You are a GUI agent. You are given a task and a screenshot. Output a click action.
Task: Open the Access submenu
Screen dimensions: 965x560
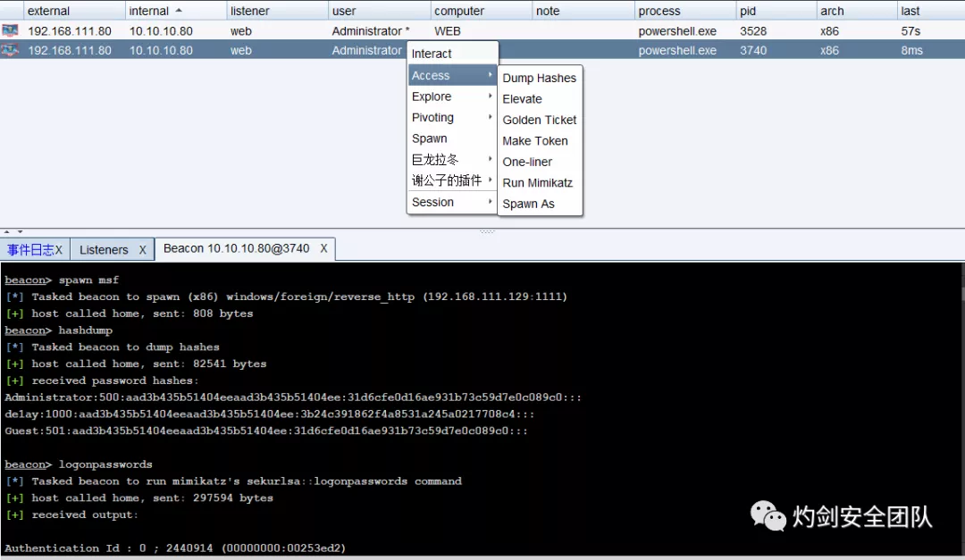(452, 75)
